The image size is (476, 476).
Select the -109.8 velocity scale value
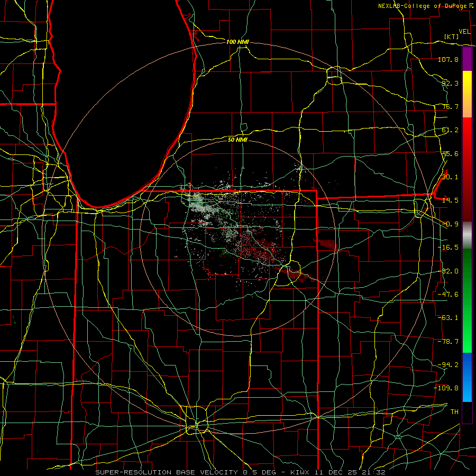[x=446, y=388]
